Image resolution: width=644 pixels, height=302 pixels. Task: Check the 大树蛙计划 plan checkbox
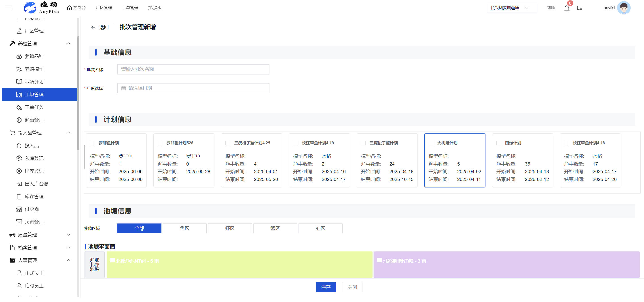pos(431,143)
